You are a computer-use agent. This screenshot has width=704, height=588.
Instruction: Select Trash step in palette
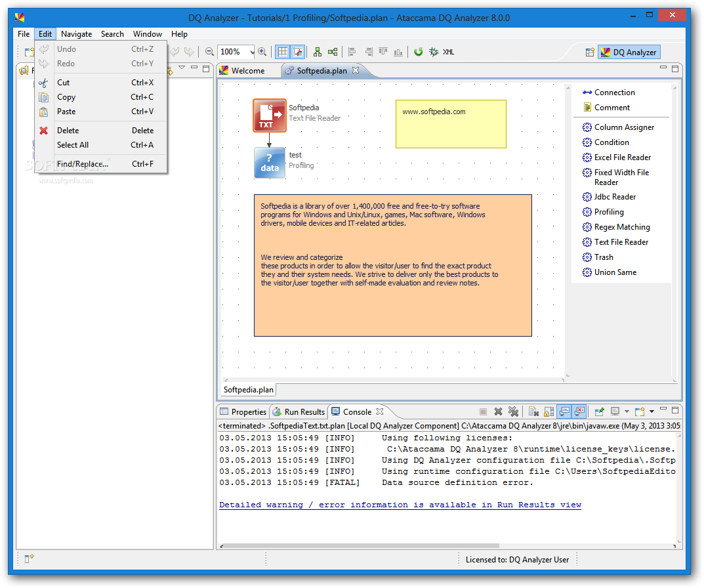(598, 257)
